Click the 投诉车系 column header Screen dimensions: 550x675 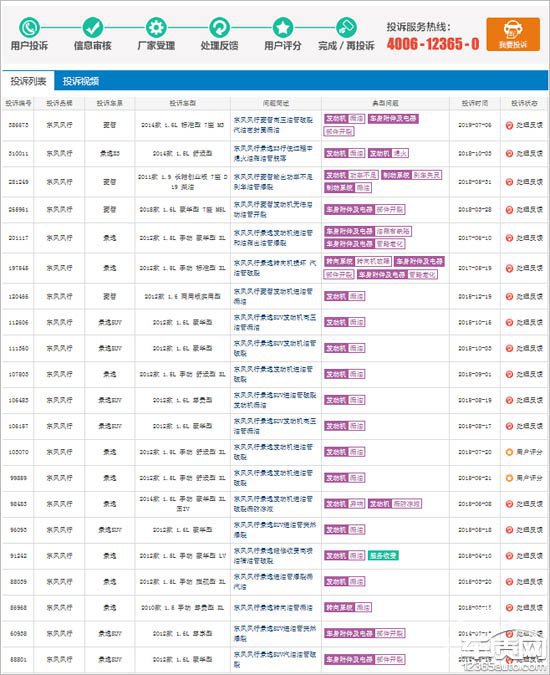(x=110, y=103)
